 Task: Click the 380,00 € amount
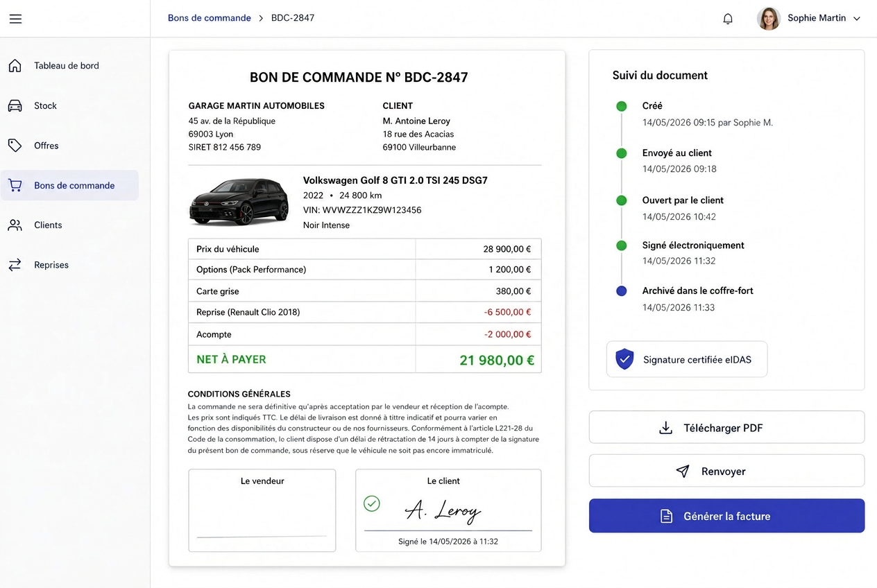click(x=513, y=291)
